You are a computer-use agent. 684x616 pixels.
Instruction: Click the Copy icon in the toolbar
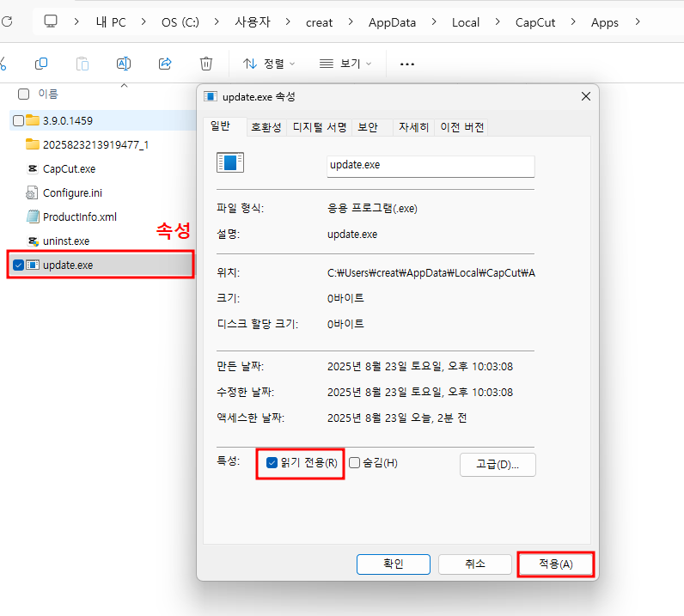(x=41, y=64)
